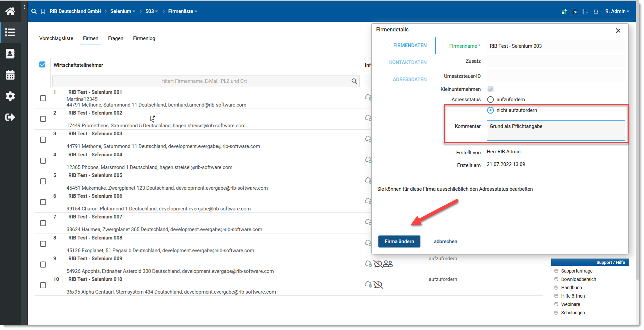Viewport: 644px width, 330px height.
Task: Open the clipboard checklist header icon
Action: 575,12
